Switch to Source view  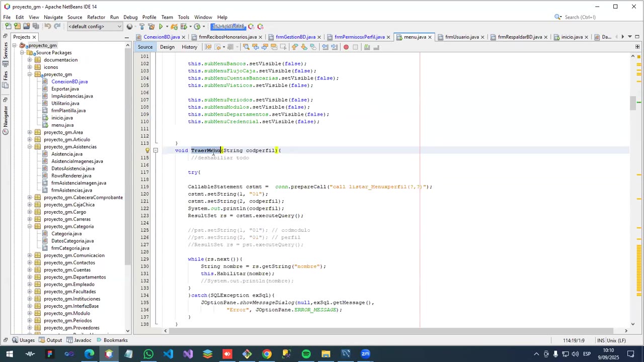[145, 47]
